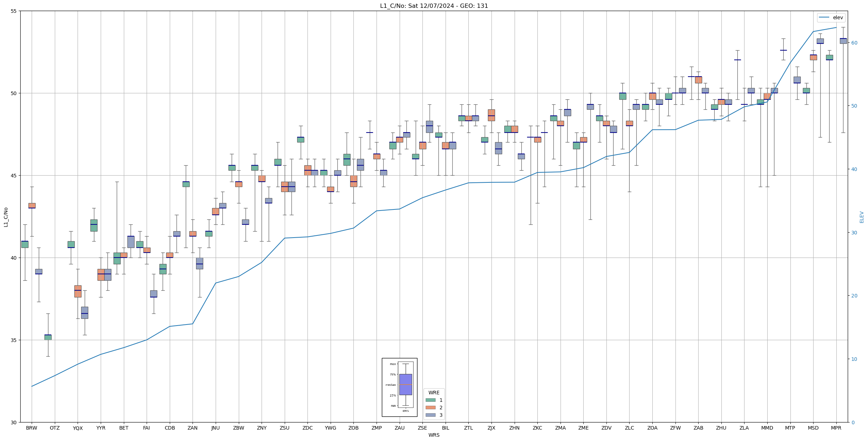The height and width of the screenshot is (441, 868).
Task: Click the blue-gray WRE 3 legend swatch
Action: (x=430, y=415)
